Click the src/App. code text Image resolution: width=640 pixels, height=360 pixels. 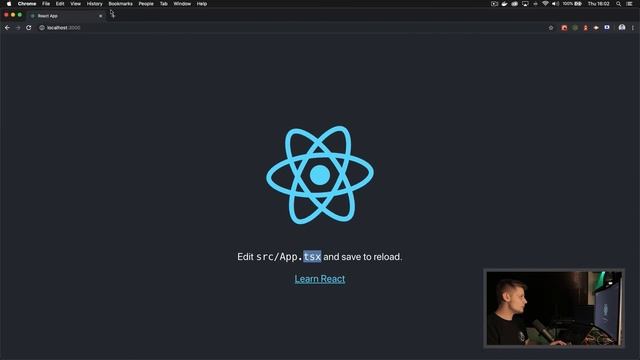(x=280, y=257)
